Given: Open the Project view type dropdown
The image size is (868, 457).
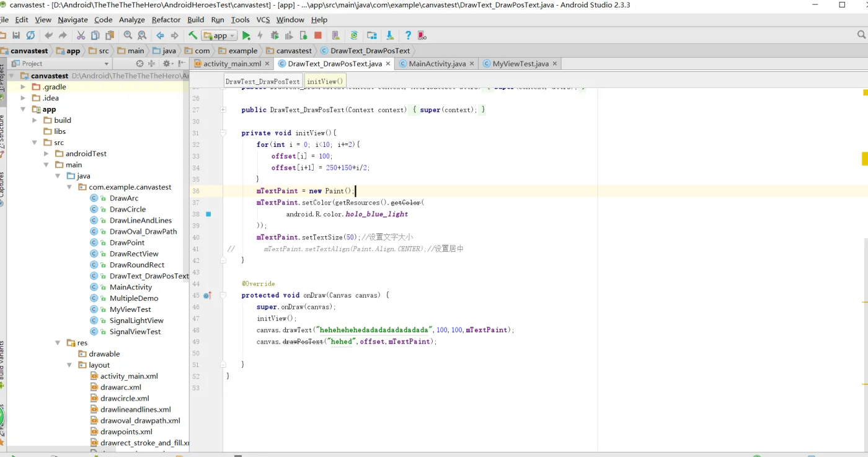Looking at the screenshot, I should (60, 63).
